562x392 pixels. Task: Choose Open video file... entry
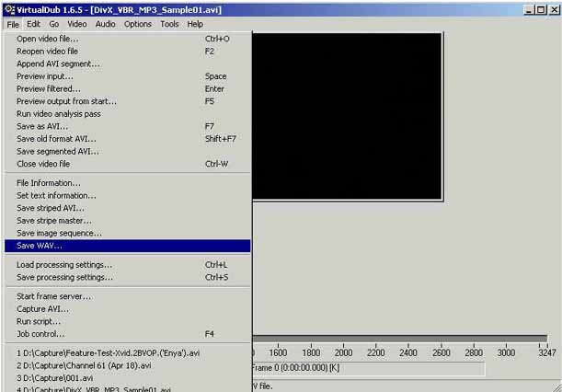tap(128, 39)
